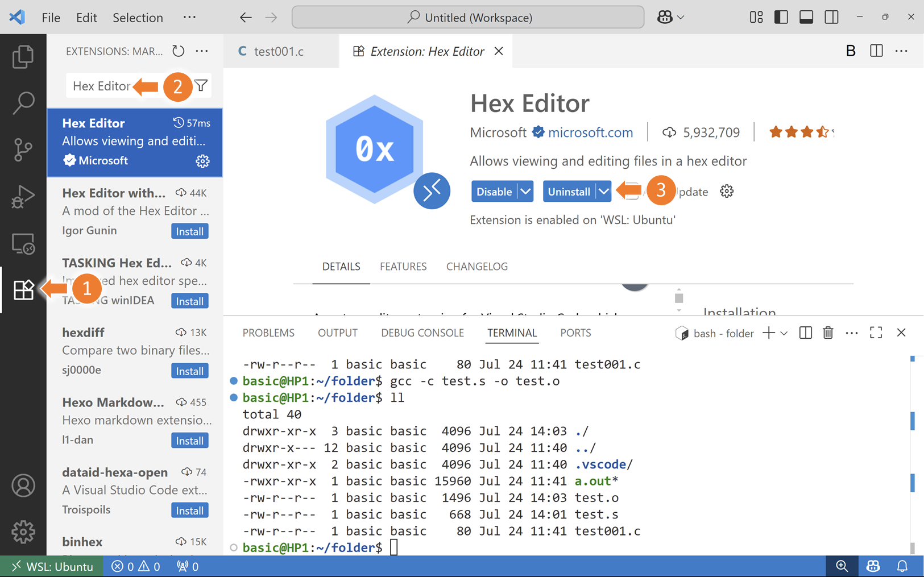
Task: Open the Search view in activity bar
Action: point(23,103)
